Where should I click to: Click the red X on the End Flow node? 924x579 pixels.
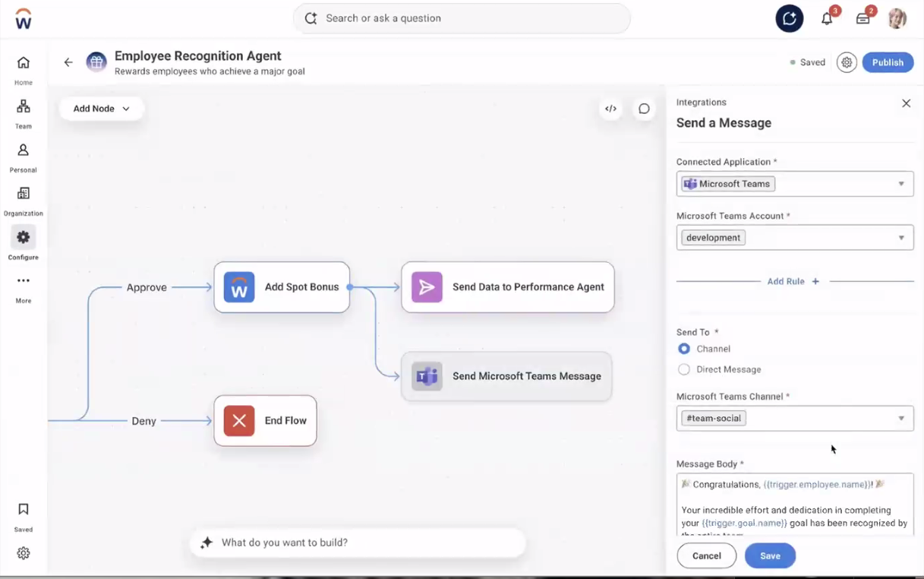tap(238, 419)
